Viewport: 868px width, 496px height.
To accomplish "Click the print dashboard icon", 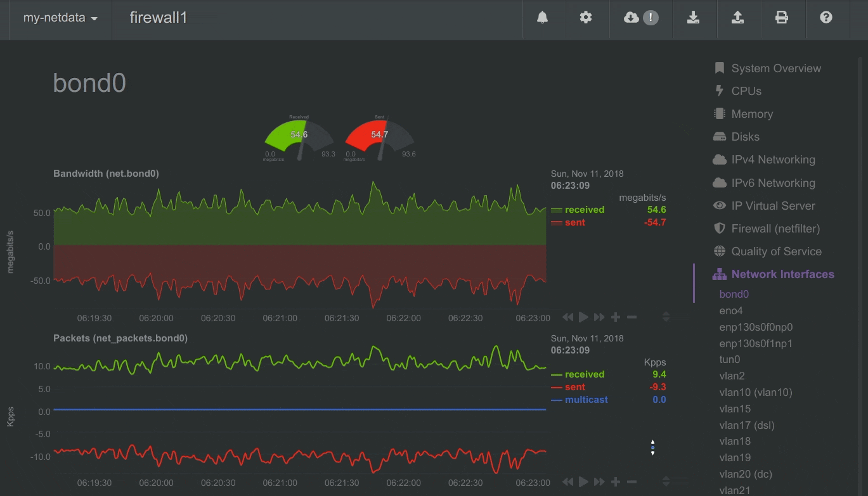I will pos(782,18).
